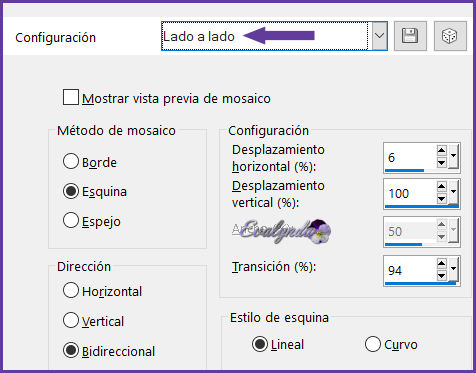Open the Configuración presets dropdown arrow
The height and width of the screenshot is (373, 476).
(379, 36)
